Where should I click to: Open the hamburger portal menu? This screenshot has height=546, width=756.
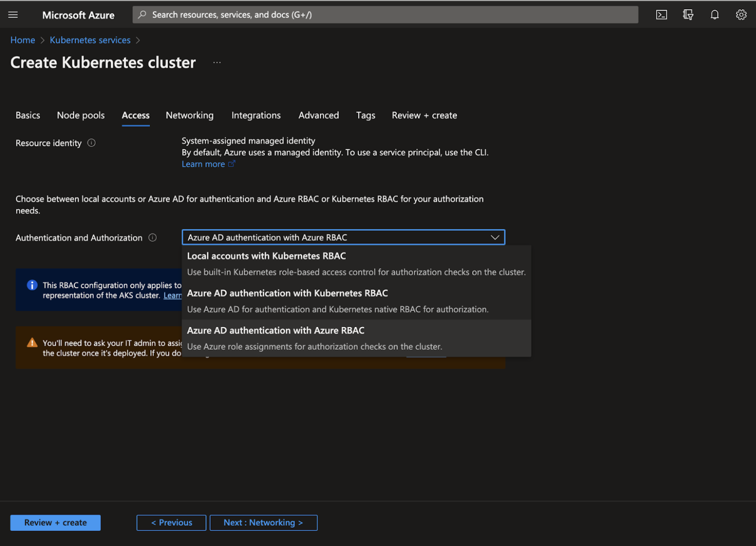13,15
